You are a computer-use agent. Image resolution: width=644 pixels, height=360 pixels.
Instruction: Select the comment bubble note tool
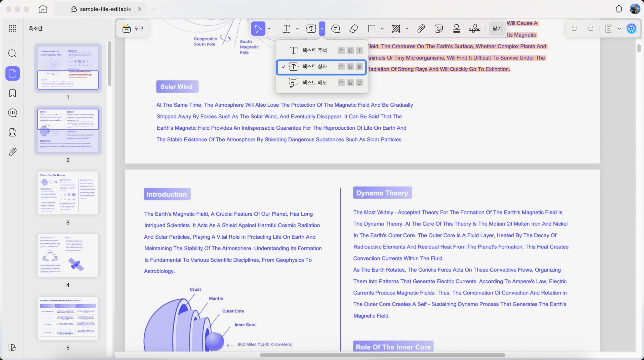336,29
